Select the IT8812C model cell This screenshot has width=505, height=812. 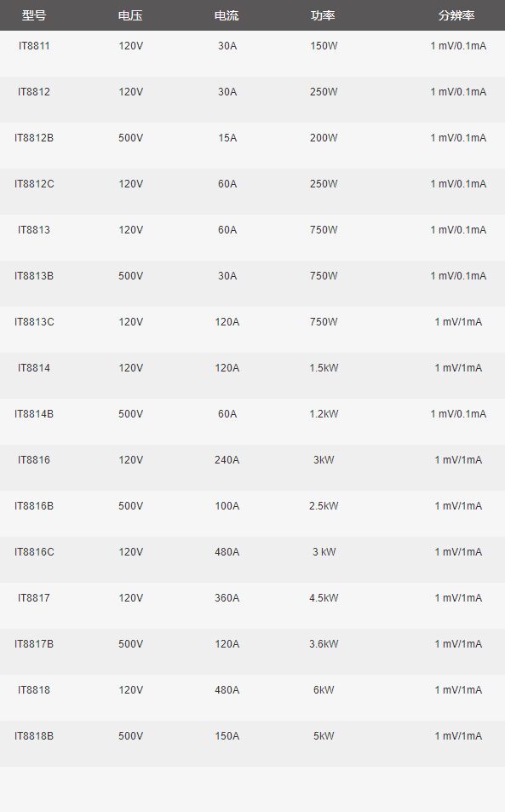point(34,184)
